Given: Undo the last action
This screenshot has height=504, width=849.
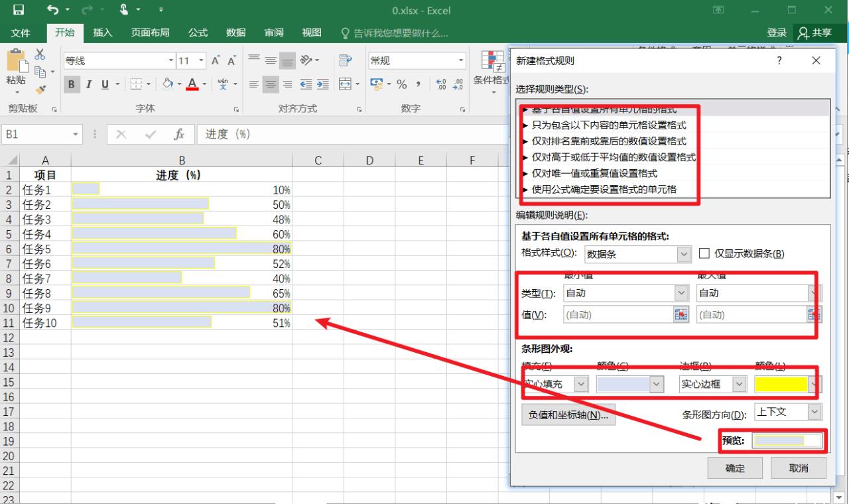Looking at the screenshot, I should click(54, 10).
